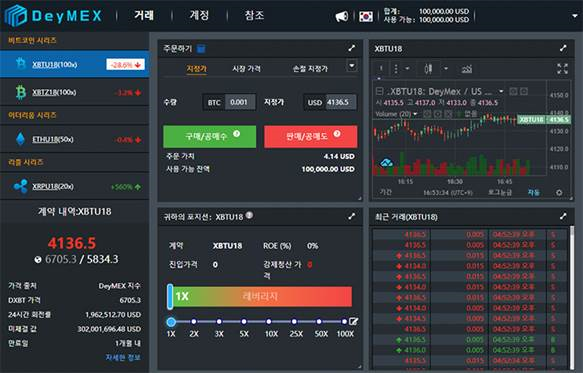The height and width of the screenshot is (373, 583).
Task: Open the calculator icon beside 주문하기
Action: 201,48
